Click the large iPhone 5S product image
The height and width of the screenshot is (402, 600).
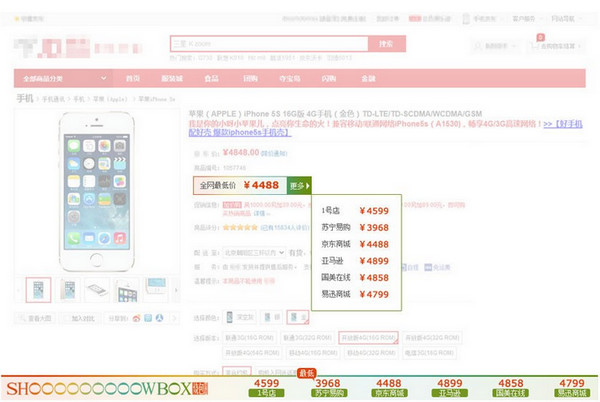coord(96,191)
